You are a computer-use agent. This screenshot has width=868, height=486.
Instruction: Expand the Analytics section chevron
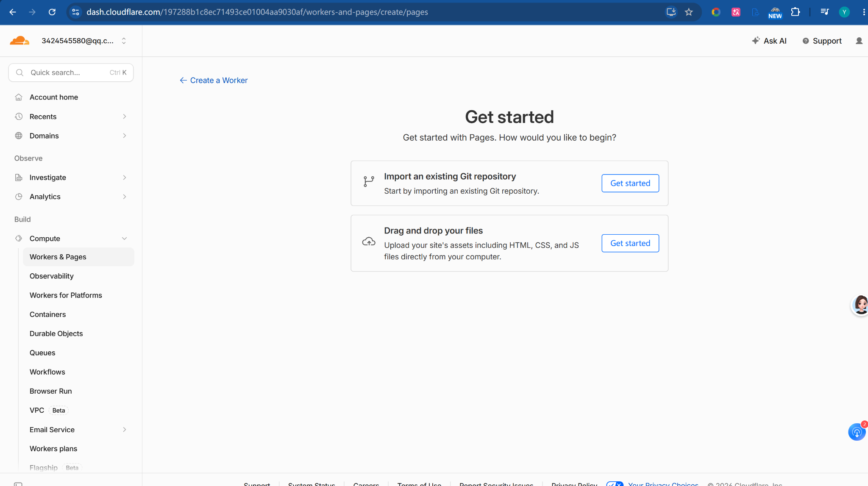(125, 197)
